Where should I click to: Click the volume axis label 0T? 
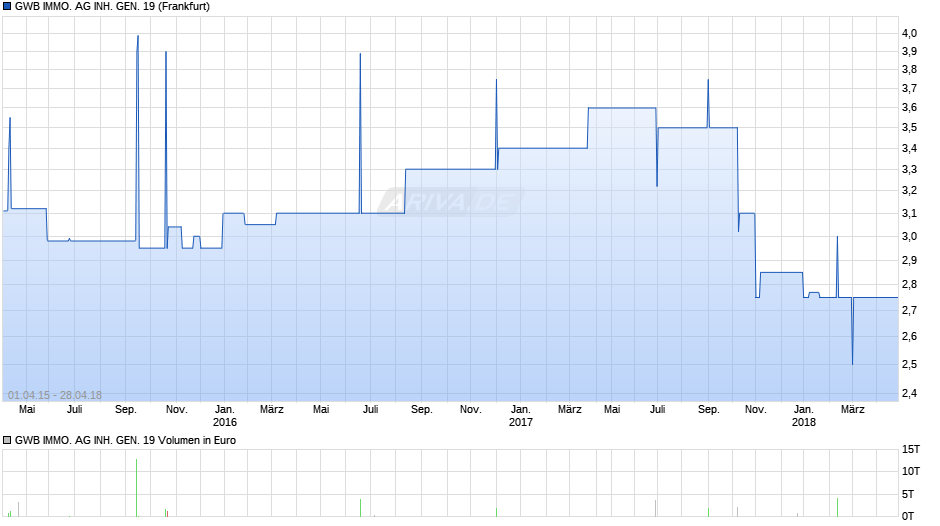coord(908,516)
